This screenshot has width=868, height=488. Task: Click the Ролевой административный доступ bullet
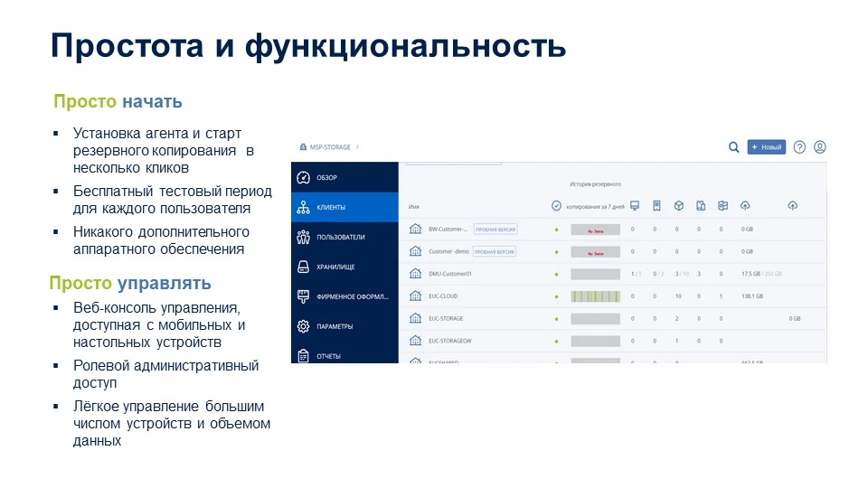[x=165, y=374]
